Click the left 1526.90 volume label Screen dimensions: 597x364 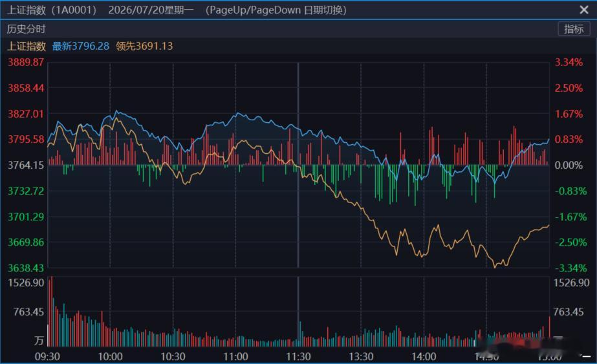pyautogui.click(x=26, y=283)
